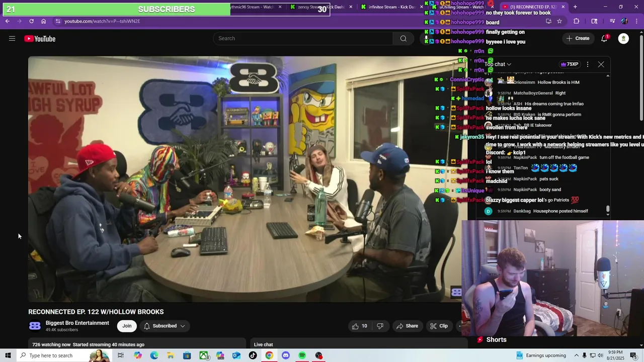Open the Chrome extensions puzzle icon
The width and height of the screenshot is (644, 362).
[x=577, y=21]
